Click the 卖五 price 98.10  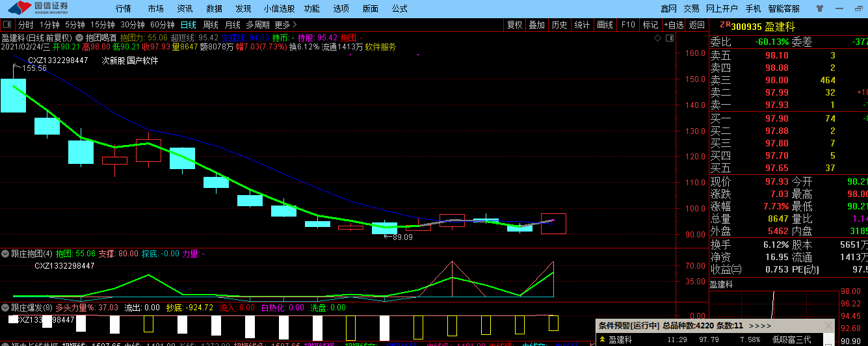[776, 55]
